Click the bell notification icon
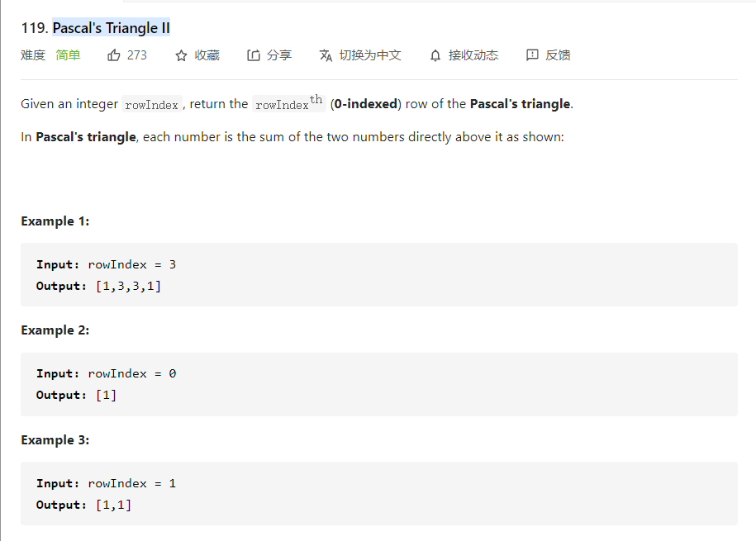Viewport: 756px width, 541px height. pyautogui.click(x=435, y=55)
